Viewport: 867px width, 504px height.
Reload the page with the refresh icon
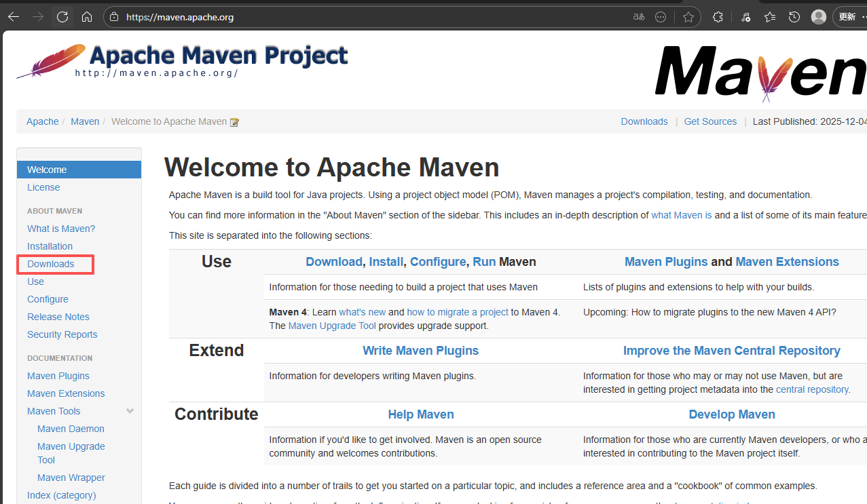(x=62, y=17)
